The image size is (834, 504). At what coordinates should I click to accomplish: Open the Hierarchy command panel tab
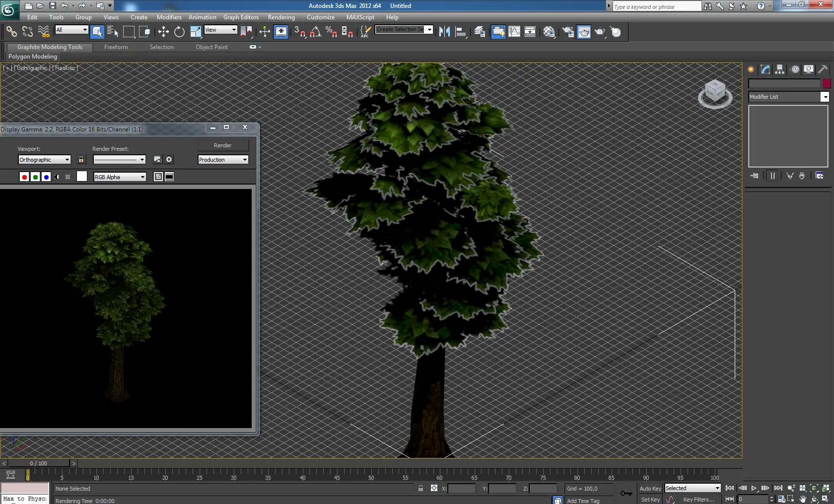click(x=780, y=69)
